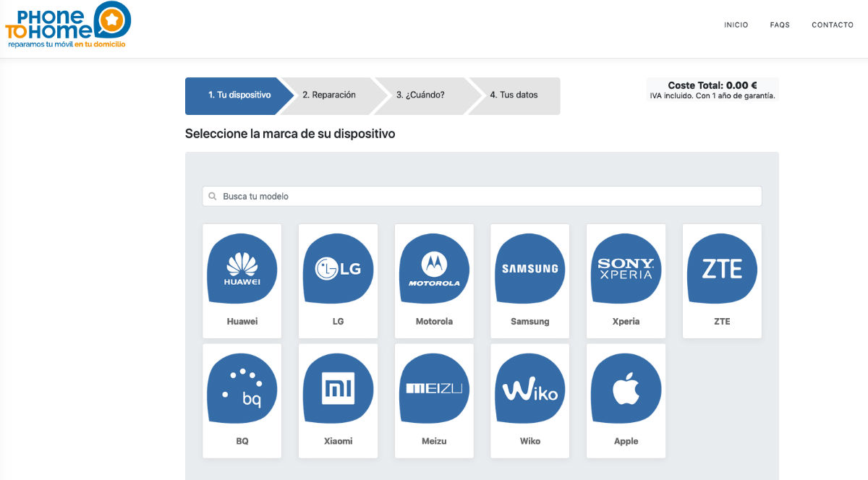Screen dimensions: 868x480
Task: Pick the Wiko brand logo
Action: [x=530, y=389]
